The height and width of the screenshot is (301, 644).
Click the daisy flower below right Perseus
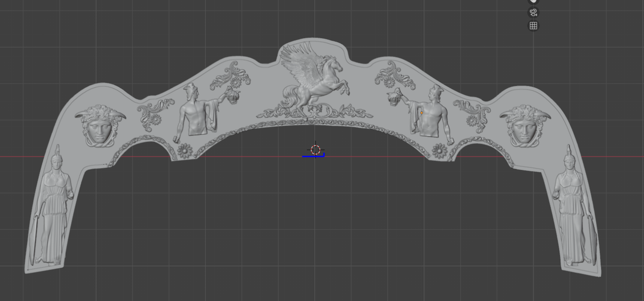[x=440, y=151]
